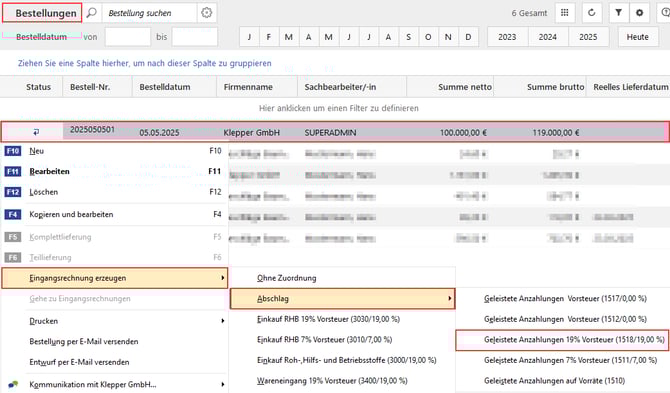Select Entwurf per E-Mail versenden
This screenshot has height=393, width=670.
click(x=115, y=362)
